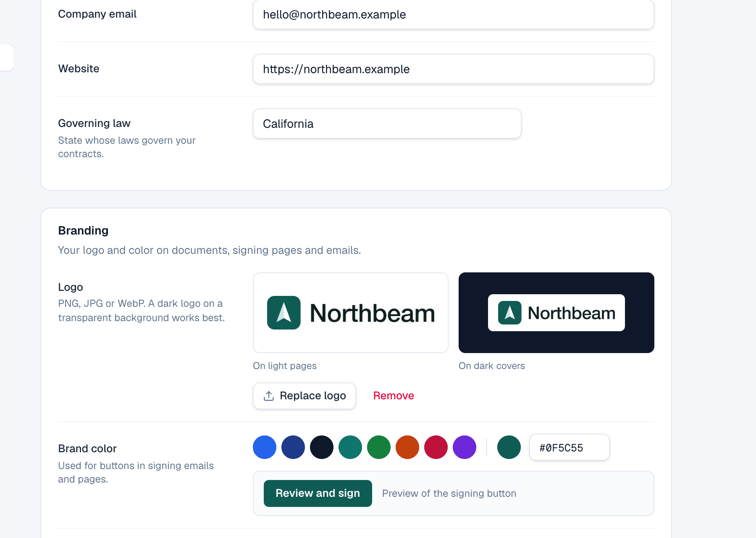Click the dark covers logo preview thumbnail

coord(556,313)
